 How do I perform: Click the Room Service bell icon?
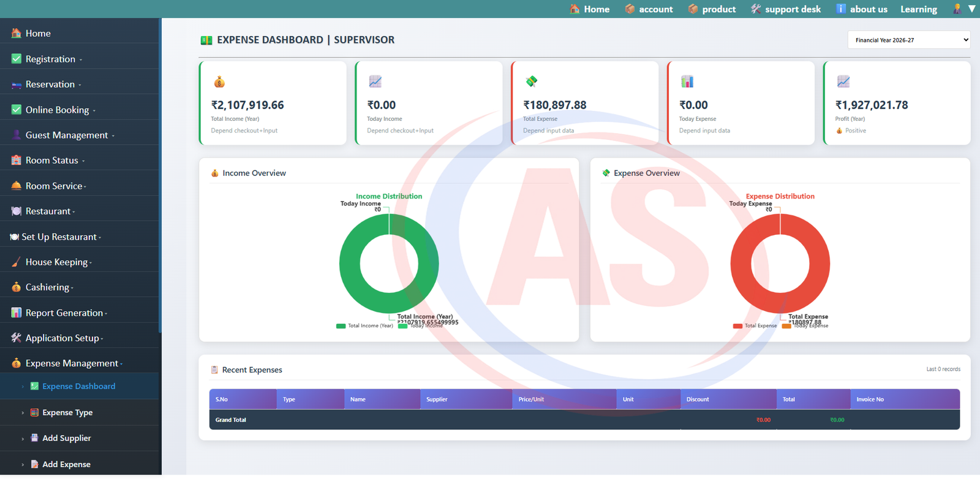tap(17, 186)
